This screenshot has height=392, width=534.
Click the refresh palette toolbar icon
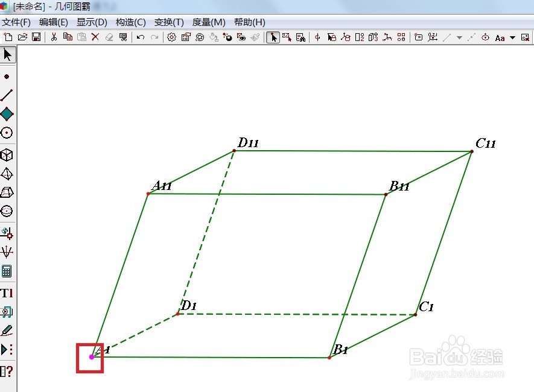tap(200, 37)
